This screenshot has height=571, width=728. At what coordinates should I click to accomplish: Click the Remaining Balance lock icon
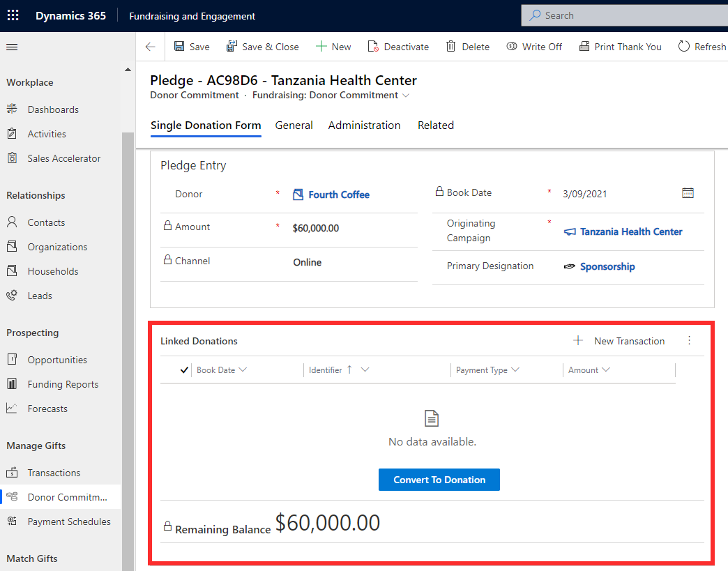[167, 526]
